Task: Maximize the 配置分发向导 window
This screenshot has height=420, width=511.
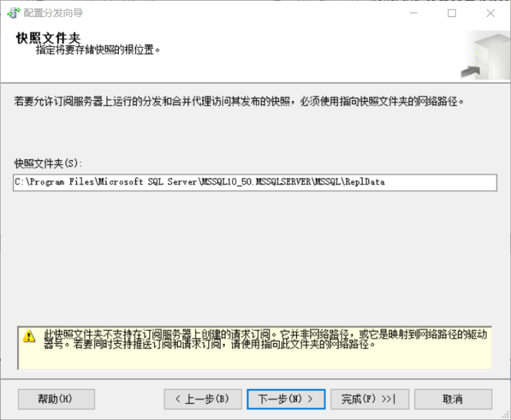Action: pyautogui.click(x=452, y=13)
